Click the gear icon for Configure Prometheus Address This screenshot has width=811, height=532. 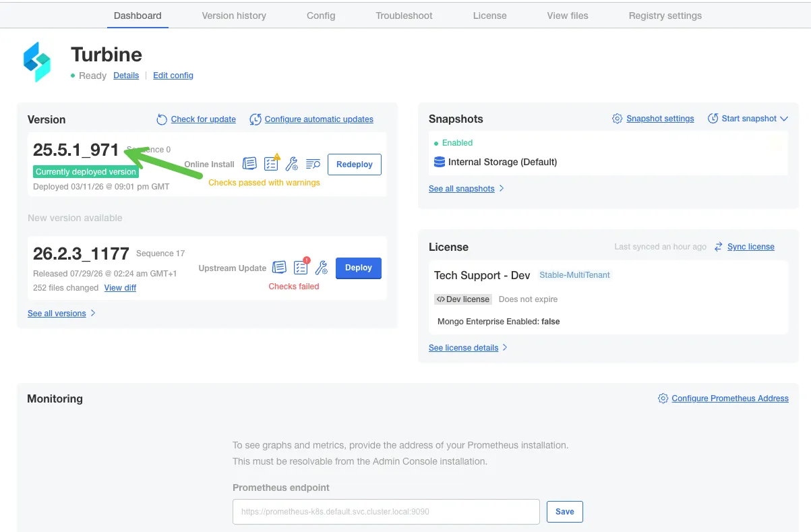663,398
